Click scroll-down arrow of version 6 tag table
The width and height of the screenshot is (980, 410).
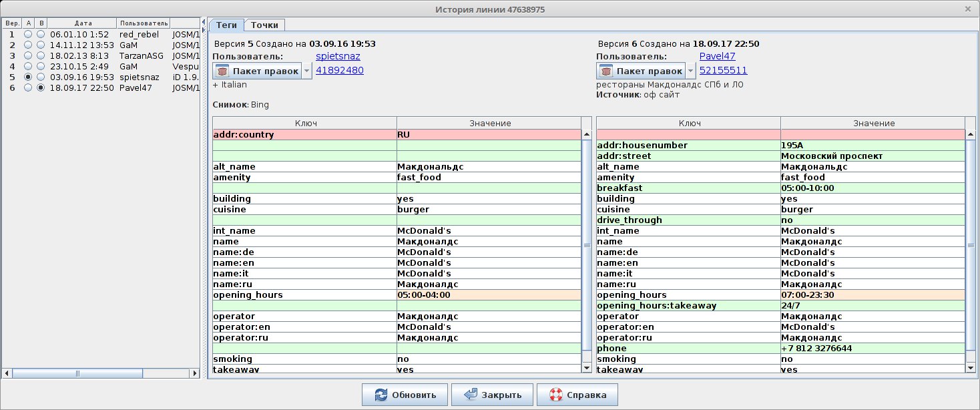(x=970, y=368)
